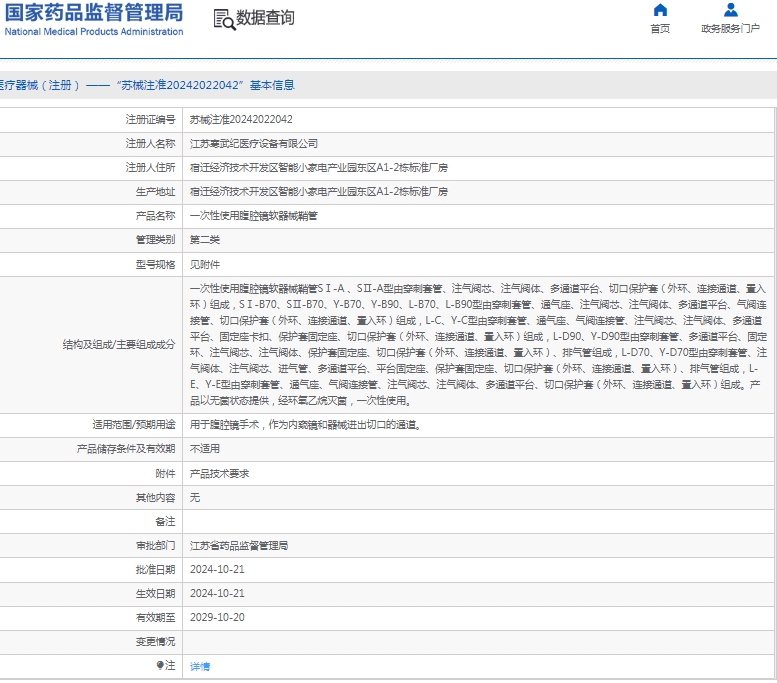This screenshot has width=777, height=683.
Task: Click the 数据查询 search document icon
Action: click(x=224, y=20)
